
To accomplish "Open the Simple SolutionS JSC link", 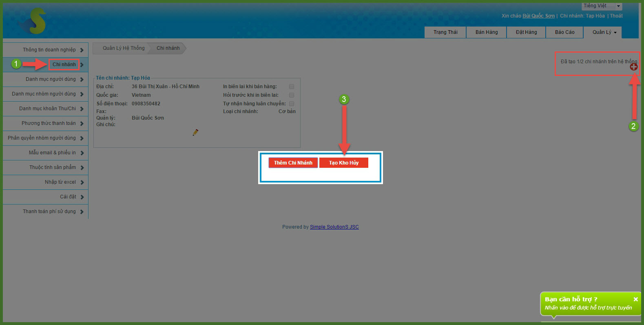I will [334, 227].
